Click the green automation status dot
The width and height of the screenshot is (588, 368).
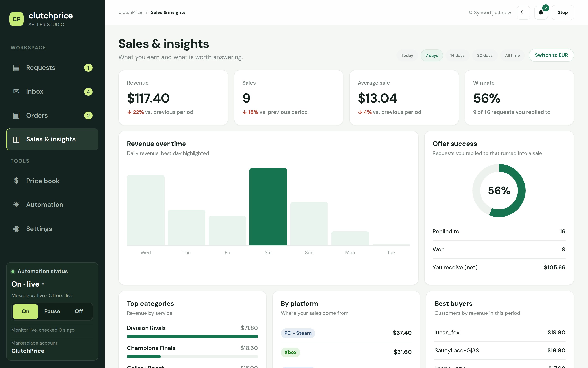pyautogui.click(x=13, y=272)
